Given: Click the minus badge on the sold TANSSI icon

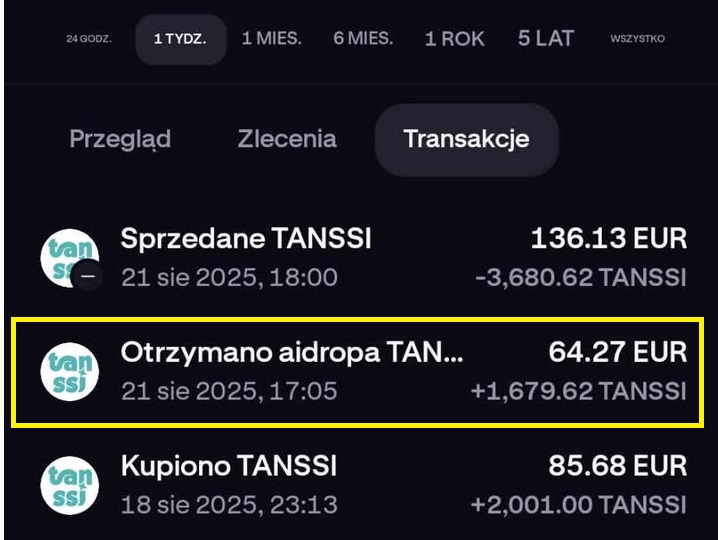Looking at the screenshot, I should pyautogui.click(x=89, y=275).
